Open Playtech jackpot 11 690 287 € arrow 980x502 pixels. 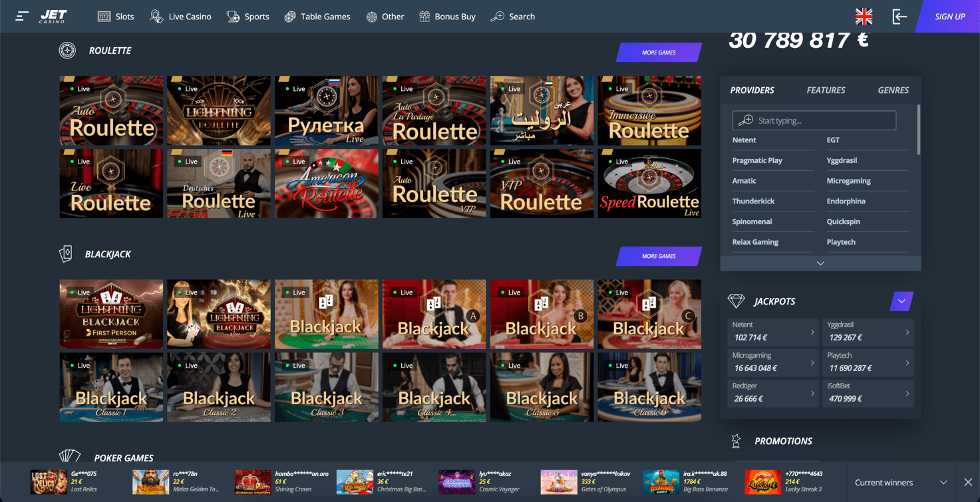click(907, 362)
